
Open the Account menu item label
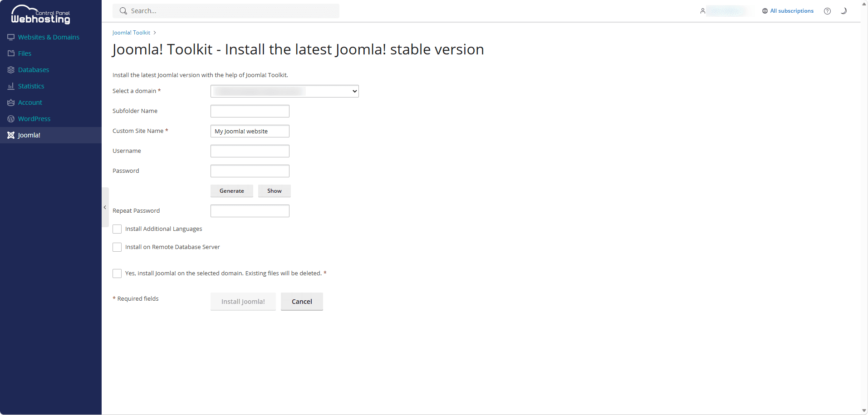click(x=30, y=103)
